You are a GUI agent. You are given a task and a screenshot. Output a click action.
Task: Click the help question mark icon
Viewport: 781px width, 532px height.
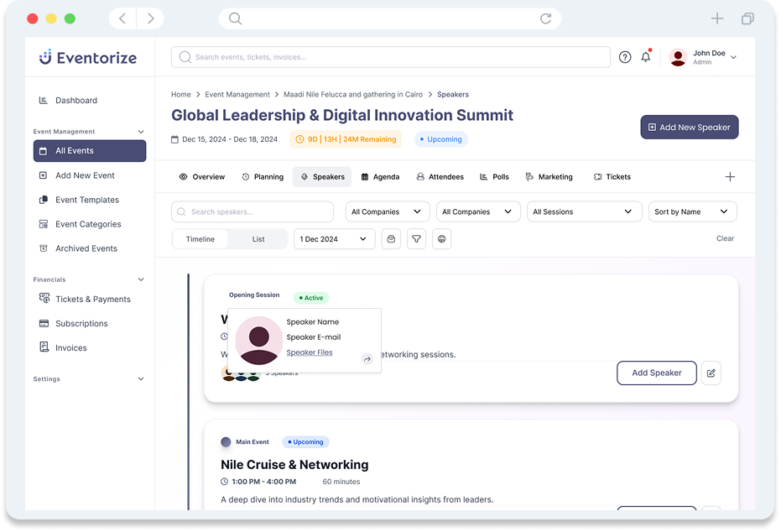(625, 57)
